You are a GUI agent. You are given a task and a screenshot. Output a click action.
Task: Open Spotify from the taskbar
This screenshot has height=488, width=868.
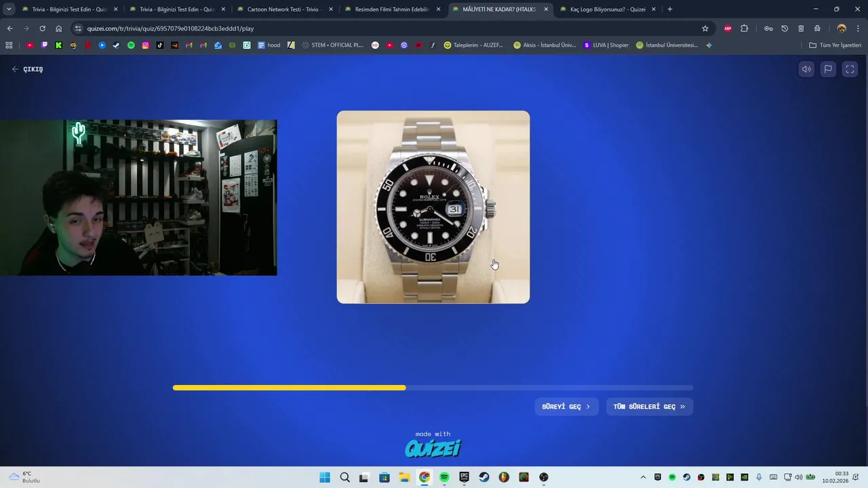(444, 477)
